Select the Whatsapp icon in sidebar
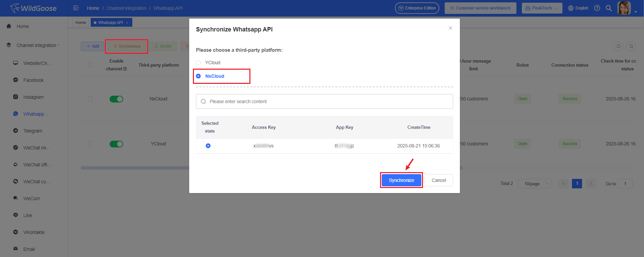644x257 pixels. (16, 114)
